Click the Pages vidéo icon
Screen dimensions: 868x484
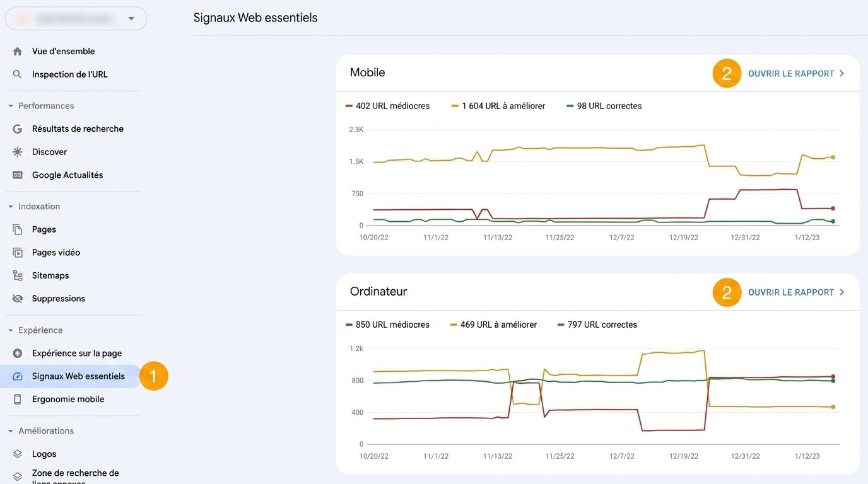(x=18, y=253)
